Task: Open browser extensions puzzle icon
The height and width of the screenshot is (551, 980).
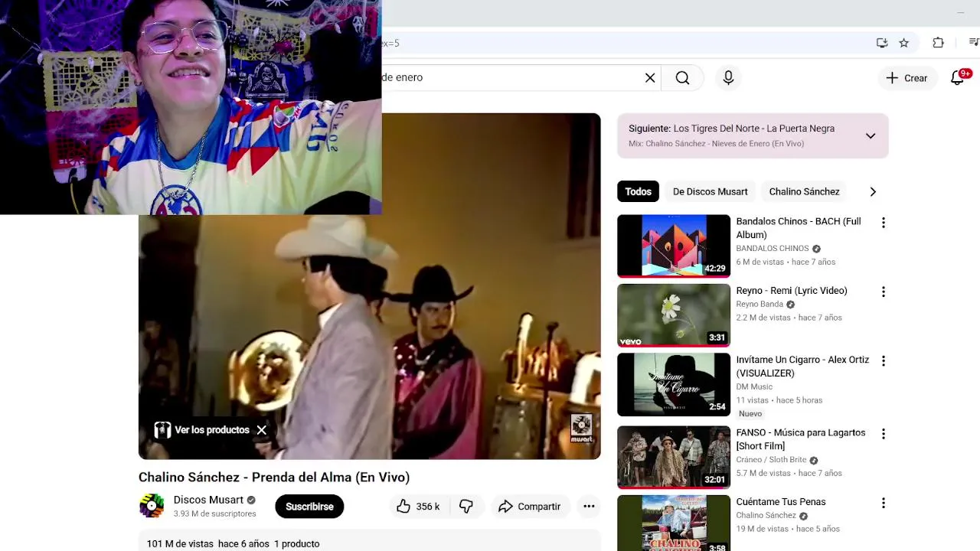Action: click(x=938, y=43)
